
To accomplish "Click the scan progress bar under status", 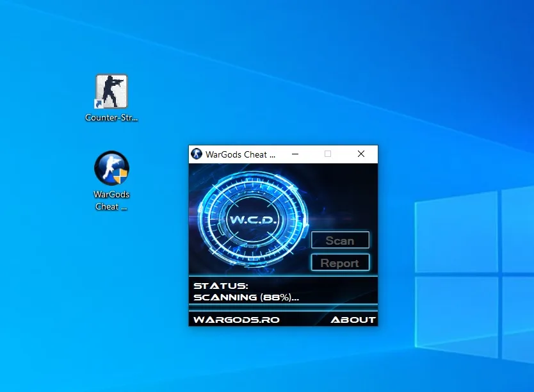I will pyautogui.click(x=283, y=307).
